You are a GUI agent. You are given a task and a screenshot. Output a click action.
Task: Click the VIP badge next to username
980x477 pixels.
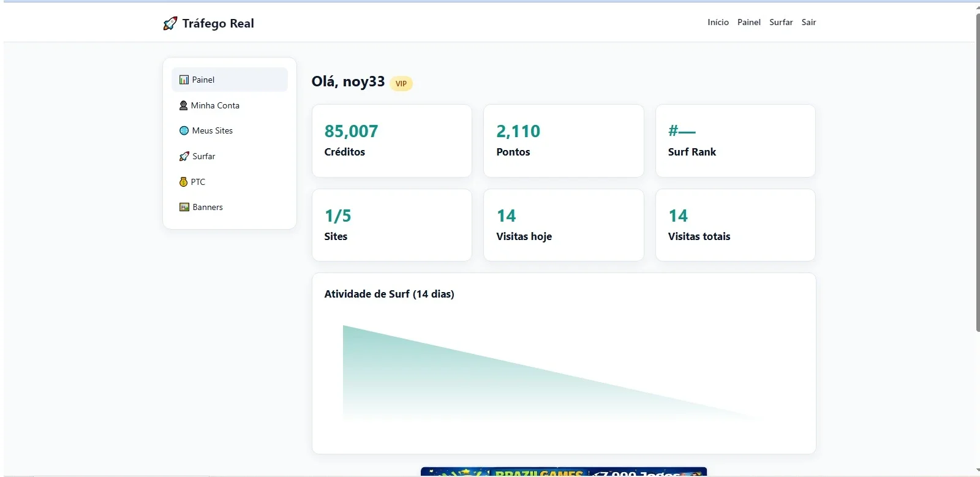tap(401, 83)
